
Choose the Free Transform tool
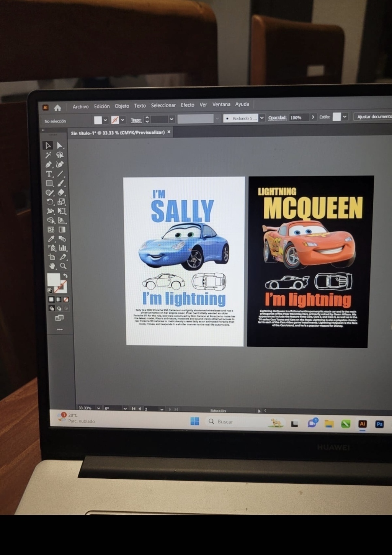pos(62,211)
